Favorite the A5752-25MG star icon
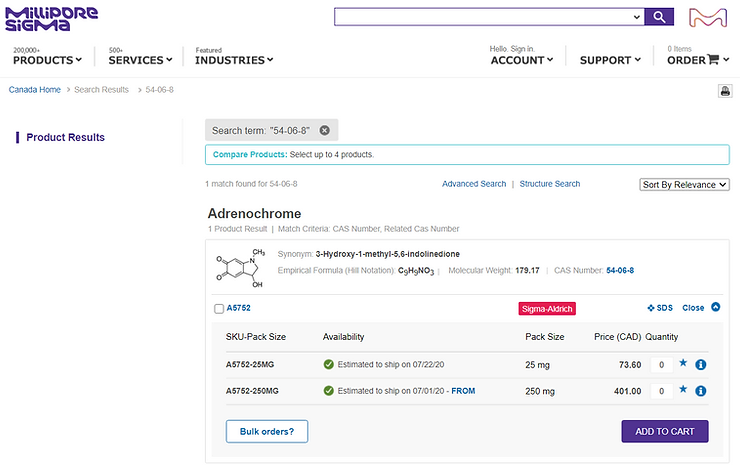The width and height of the screenshot is (740, 465). pos(683,364)
